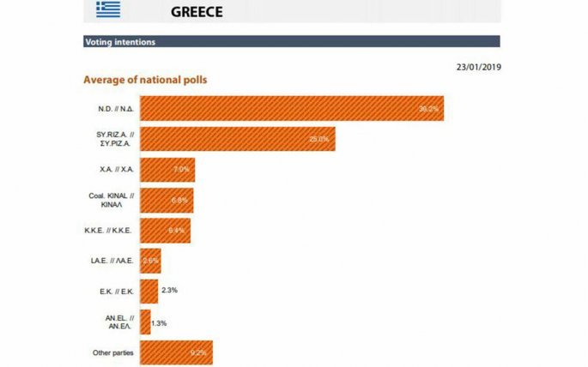Click the Average of national polls heading
The width and height of the screenshot is (588, 367).
coord(145,80)
